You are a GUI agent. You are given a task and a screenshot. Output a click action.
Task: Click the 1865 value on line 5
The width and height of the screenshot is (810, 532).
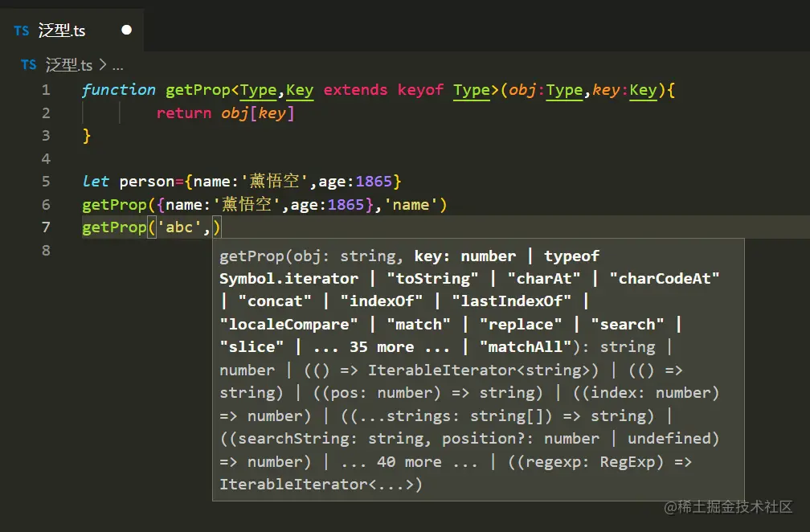[374, 182]
